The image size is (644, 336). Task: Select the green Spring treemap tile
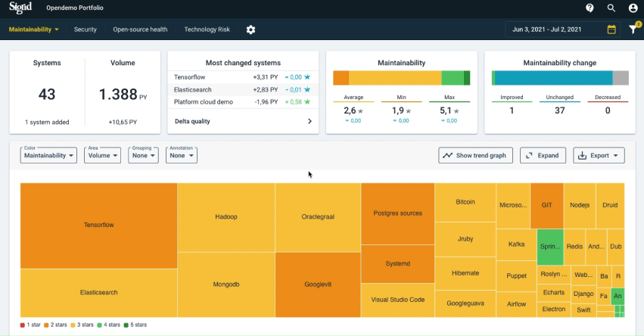click(550, 247)
